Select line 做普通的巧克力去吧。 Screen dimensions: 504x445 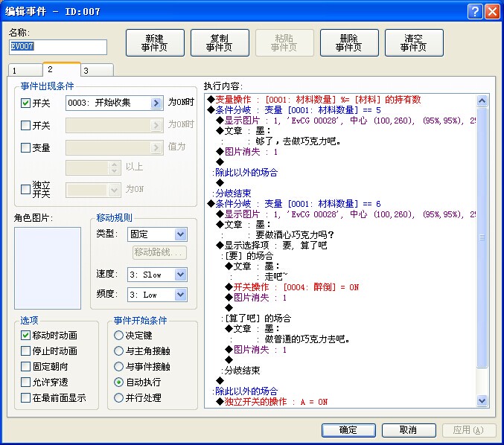(307, 339)
